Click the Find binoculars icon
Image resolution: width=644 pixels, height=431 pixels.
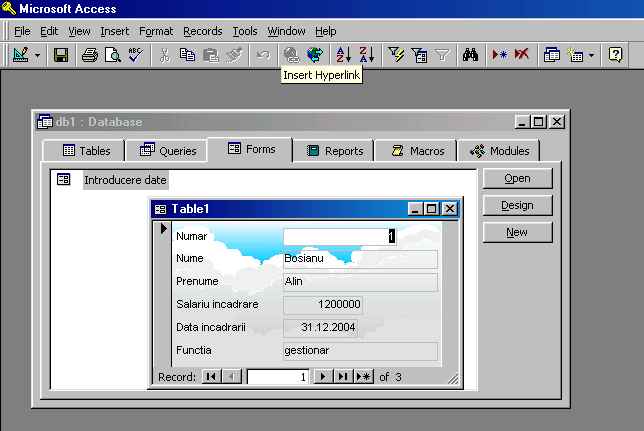point(471,56)
